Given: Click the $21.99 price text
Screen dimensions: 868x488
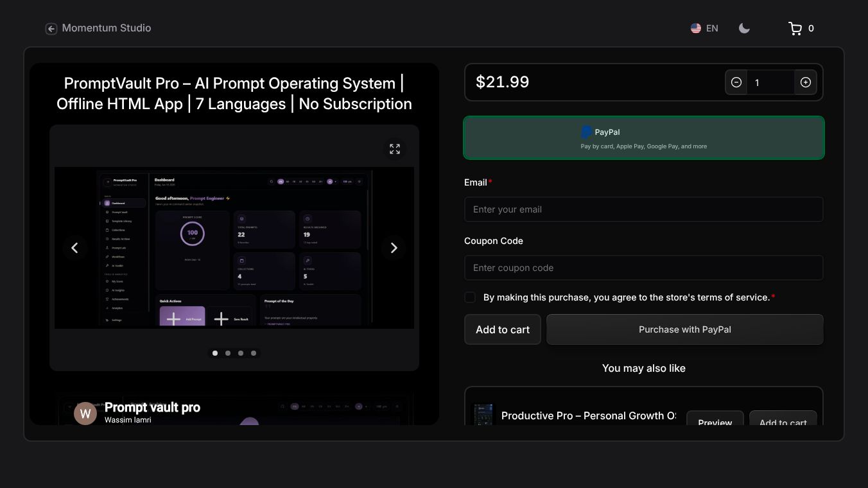Looking at the screenshot, I should [502, 82].
